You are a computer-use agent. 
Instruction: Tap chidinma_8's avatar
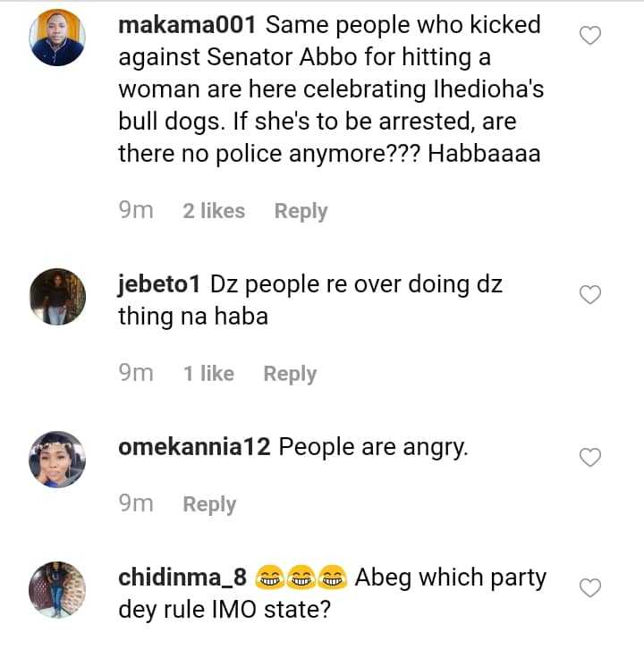(57, 589)
